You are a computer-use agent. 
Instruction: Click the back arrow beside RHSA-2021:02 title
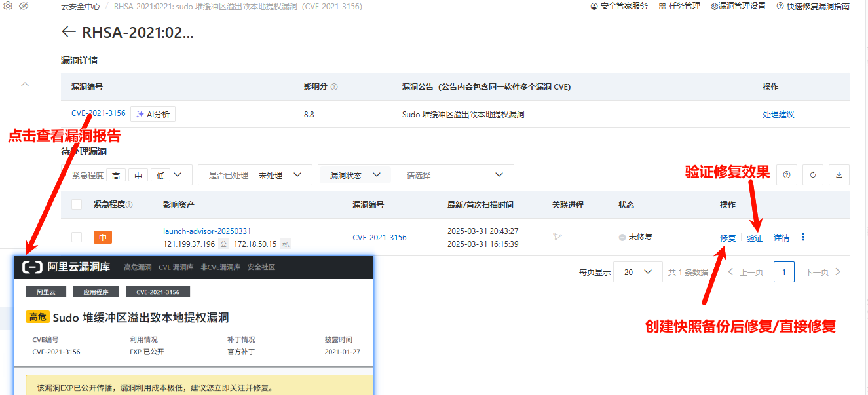coord(69,32)
